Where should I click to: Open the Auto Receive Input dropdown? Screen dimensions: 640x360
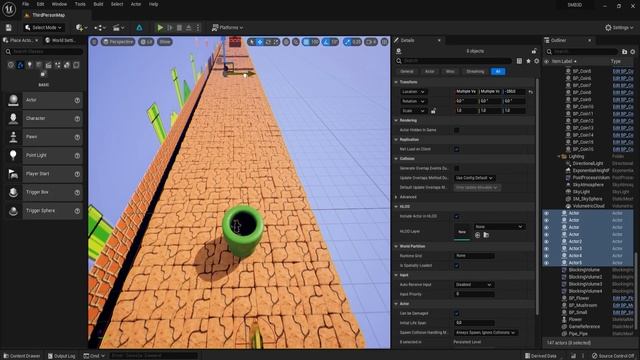tap(474, 284)
